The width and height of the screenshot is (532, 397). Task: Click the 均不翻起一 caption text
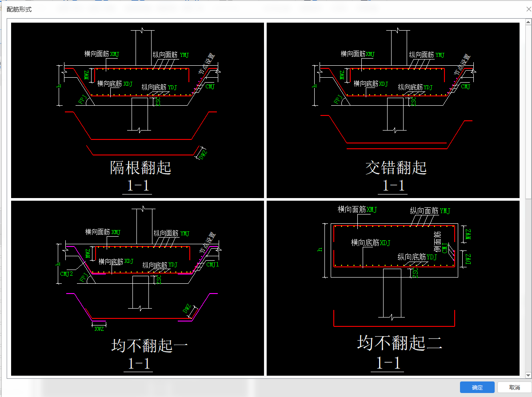(149, 346)
